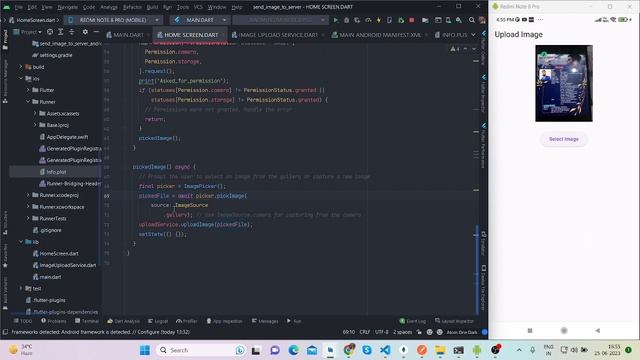The width and height of the screenshot is (640, 360).
Task: Open the toolbar search magnifier icon
Action: point(471,20)
